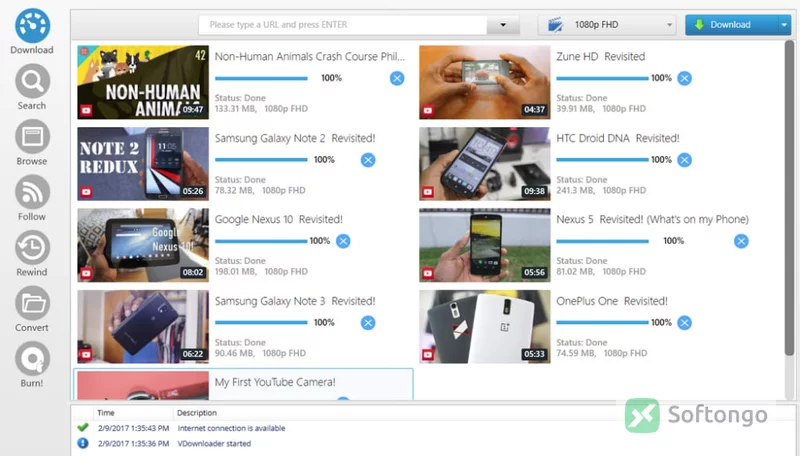Screen dimensions: 800x456
Task: Click the Description column header in log
Action: coord(197,413)
